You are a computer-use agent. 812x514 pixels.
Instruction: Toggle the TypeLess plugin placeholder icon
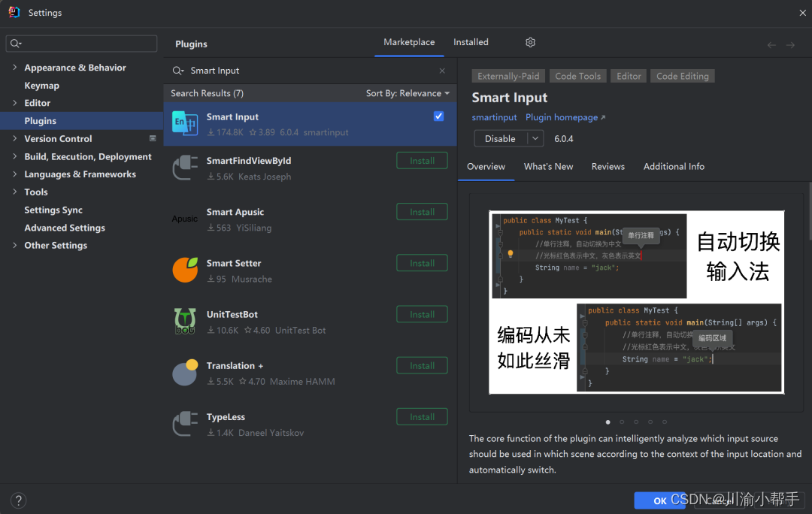(185, 423)
